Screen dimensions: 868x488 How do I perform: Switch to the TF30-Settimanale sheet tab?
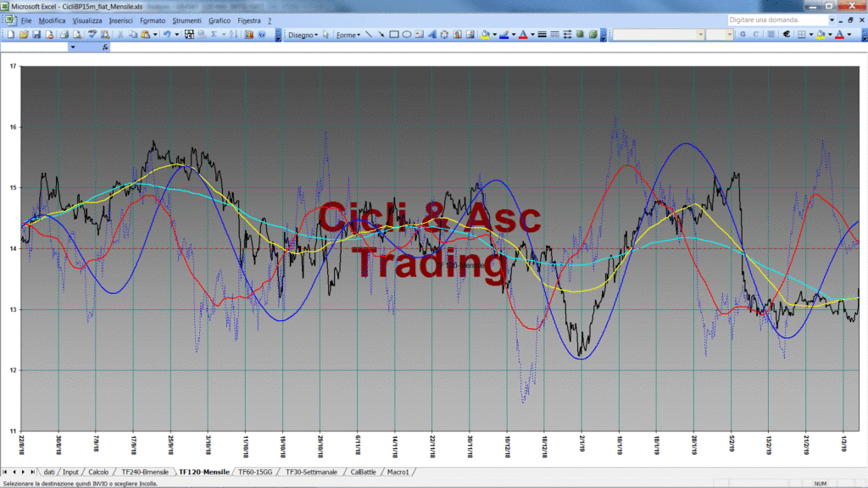[x=311, y=472]
